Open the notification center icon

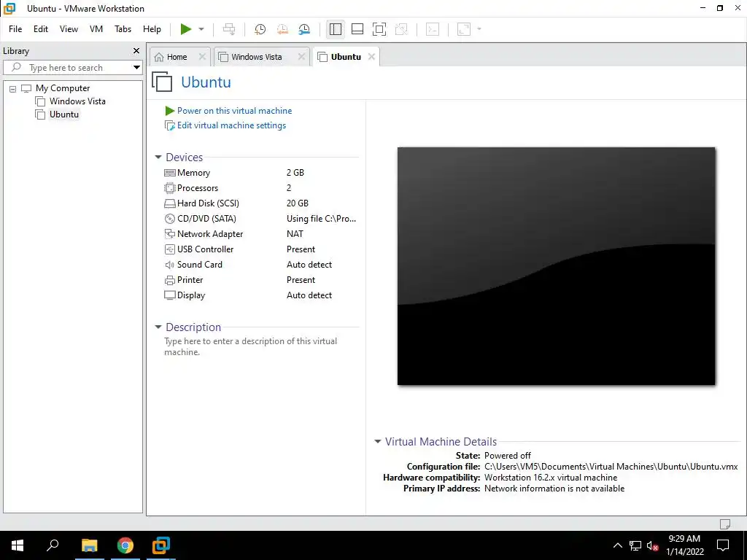click(x=723, y=545)
